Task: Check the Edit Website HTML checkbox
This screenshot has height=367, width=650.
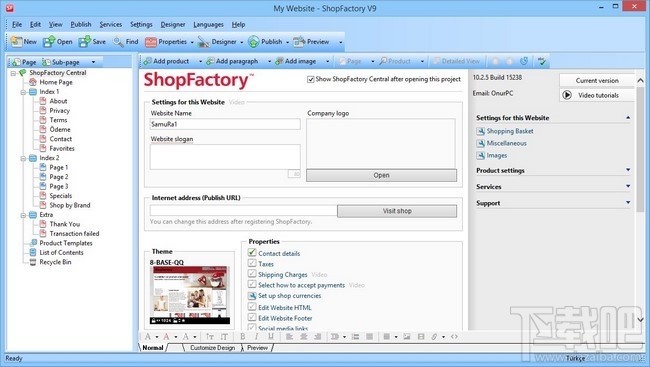Action: (x=252, y=307)
